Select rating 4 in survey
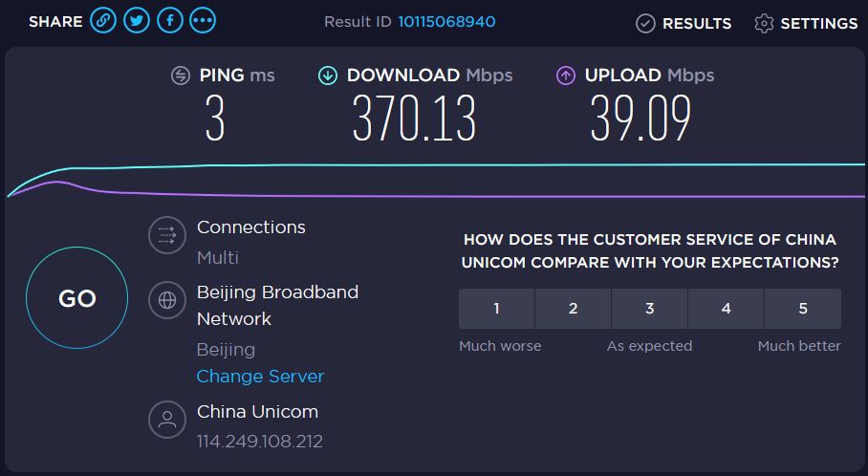 (727, 309)
